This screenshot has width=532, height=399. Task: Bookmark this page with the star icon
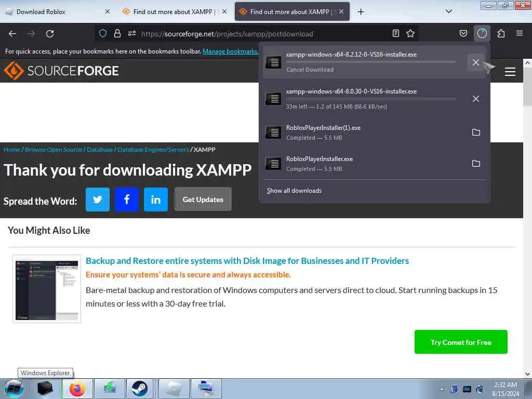410,33
